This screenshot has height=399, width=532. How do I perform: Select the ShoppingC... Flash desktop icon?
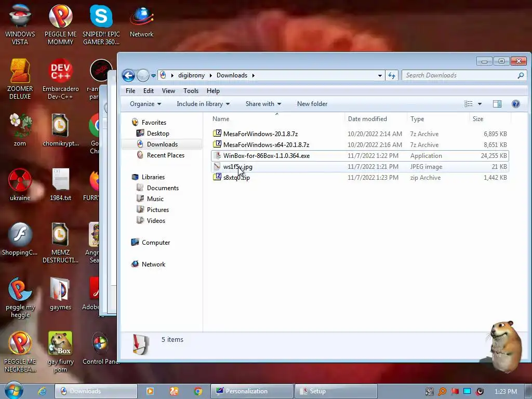(x=20, y=239)
